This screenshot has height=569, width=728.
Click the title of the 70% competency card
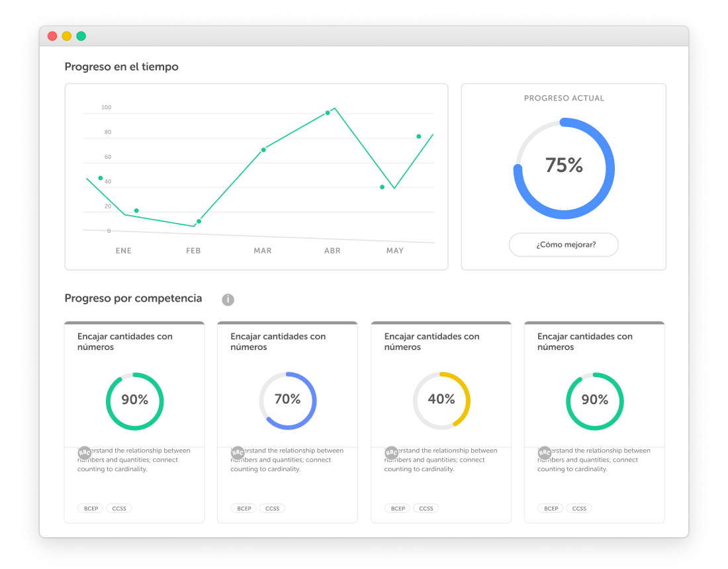click(278, 341)
